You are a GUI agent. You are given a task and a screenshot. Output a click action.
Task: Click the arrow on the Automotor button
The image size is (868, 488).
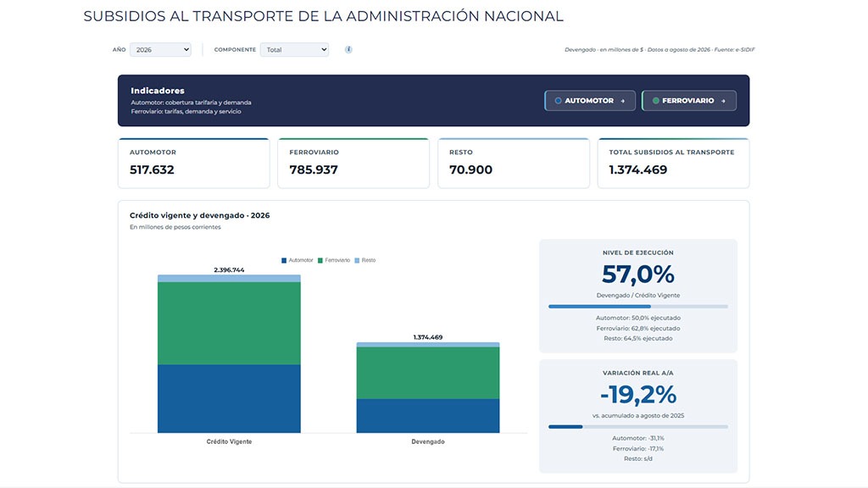coord(623,101)
